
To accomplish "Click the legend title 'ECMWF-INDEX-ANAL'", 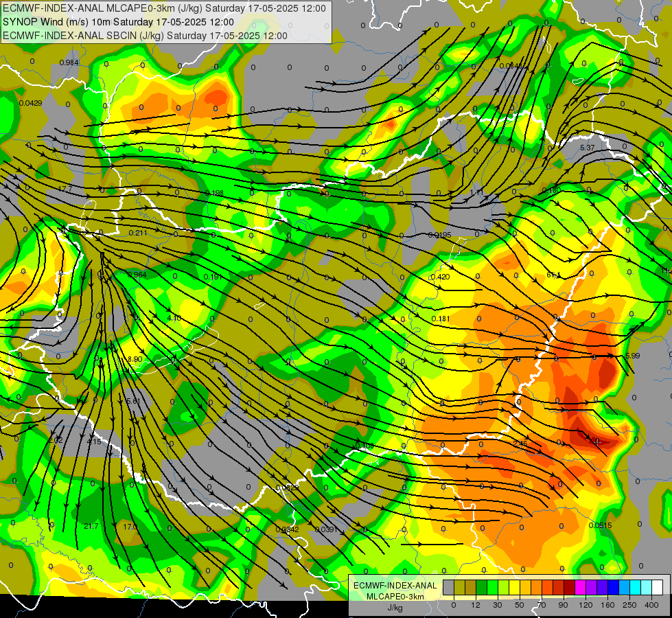I will (395, 586).
